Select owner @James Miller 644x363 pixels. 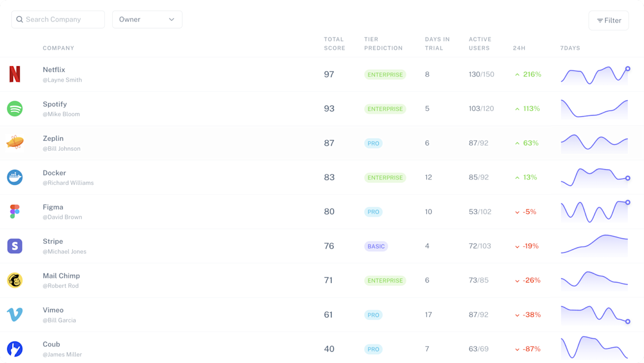click(x=62, y=355)
